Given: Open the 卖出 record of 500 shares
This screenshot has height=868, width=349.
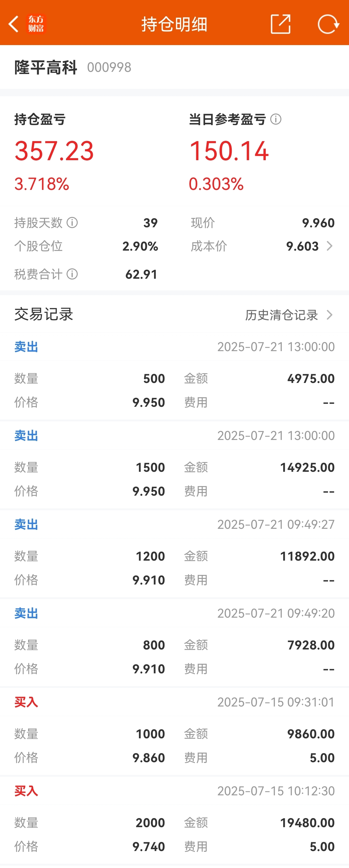Looking at the screenshot, I should pyautogui.click(x=174, y=376).
